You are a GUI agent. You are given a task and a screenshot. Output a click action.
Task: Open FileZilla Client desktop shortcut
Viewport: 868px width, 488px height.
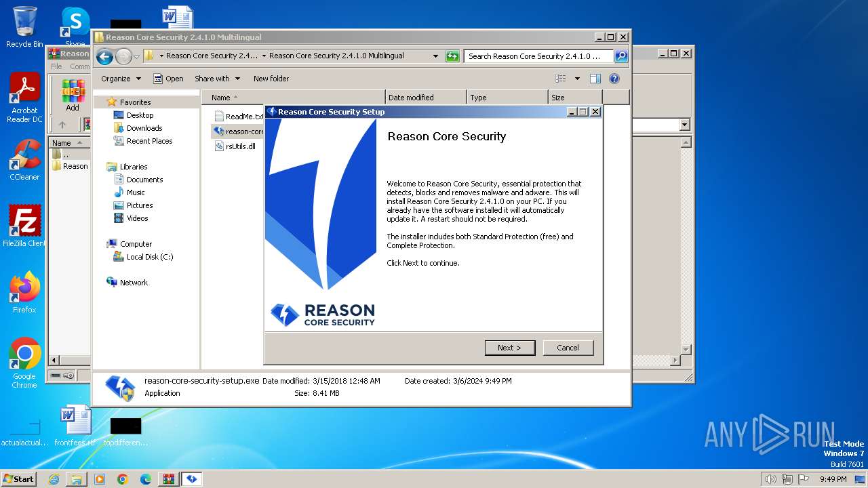[x=24, y=226]
